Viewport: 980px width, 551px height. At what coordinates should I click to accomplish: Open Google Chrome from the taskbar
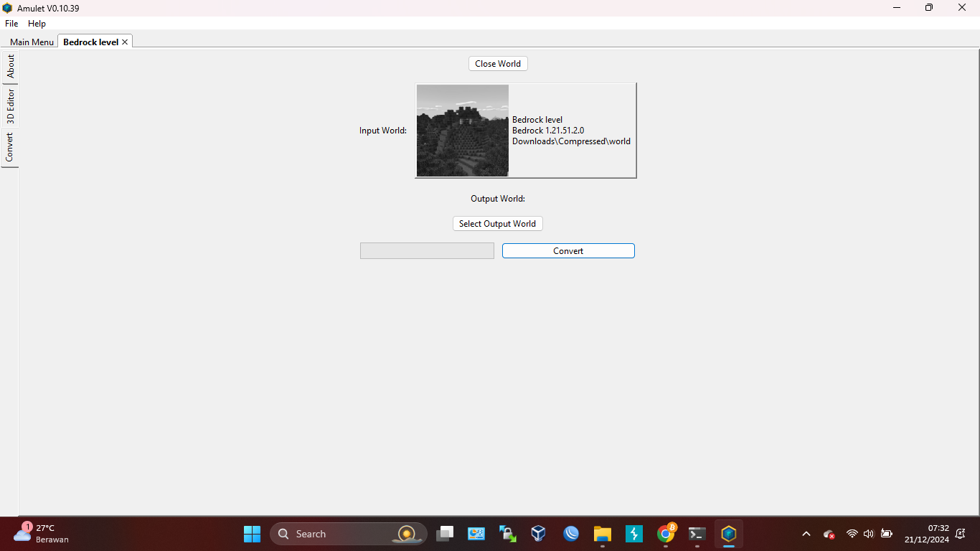coord(666,534)
